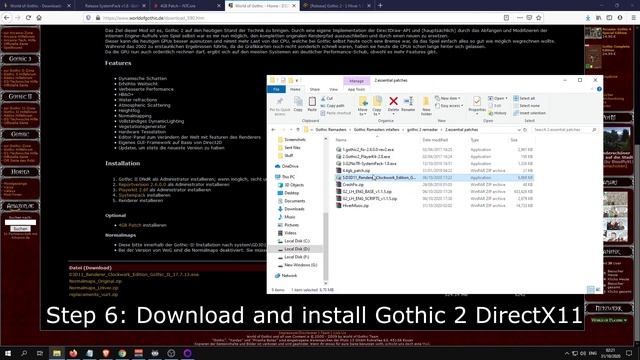
Task: Open the File tab in Explorer
Action: click(276, 89)
